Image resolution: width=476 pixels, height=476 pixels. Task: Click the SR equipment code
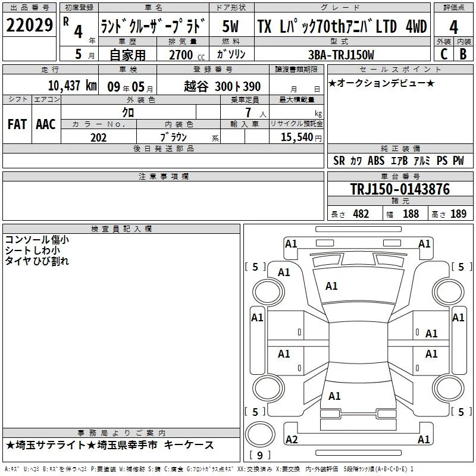(x=339, y=161)
